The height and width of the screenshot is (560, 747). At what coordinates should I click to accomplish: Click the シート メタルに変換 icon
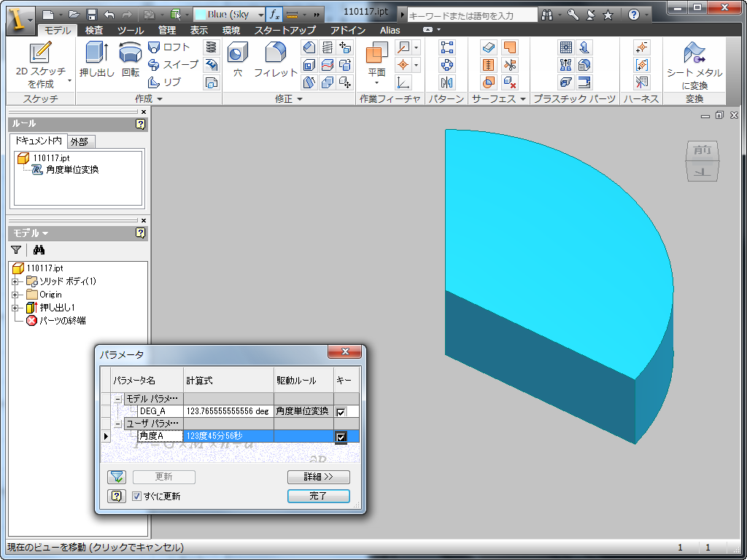tap(694, 53)
